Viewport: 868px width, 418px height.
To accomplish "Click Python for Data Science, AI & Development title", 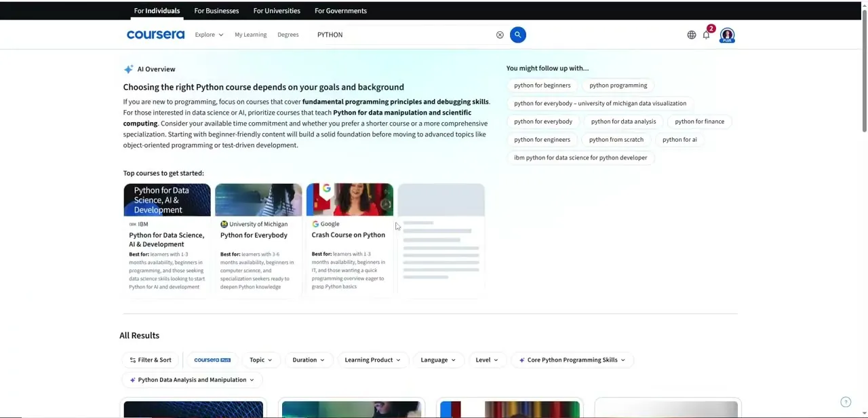I will point(166,240).
